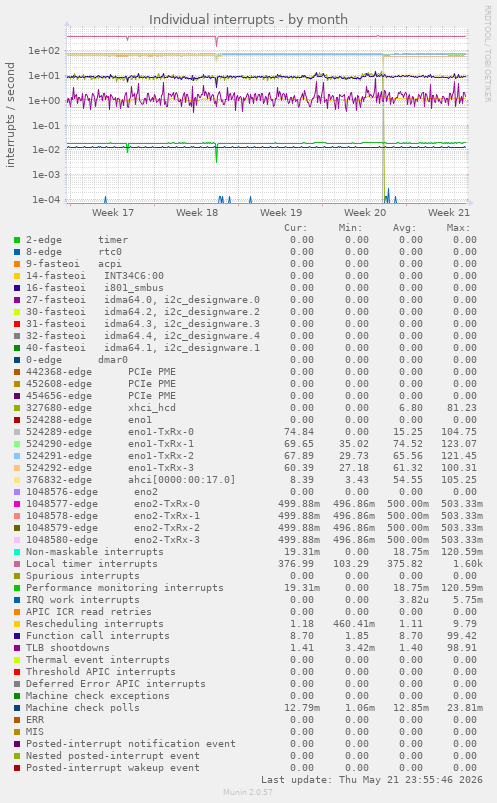Click the Rescheduling interrupts legend label

95,624
